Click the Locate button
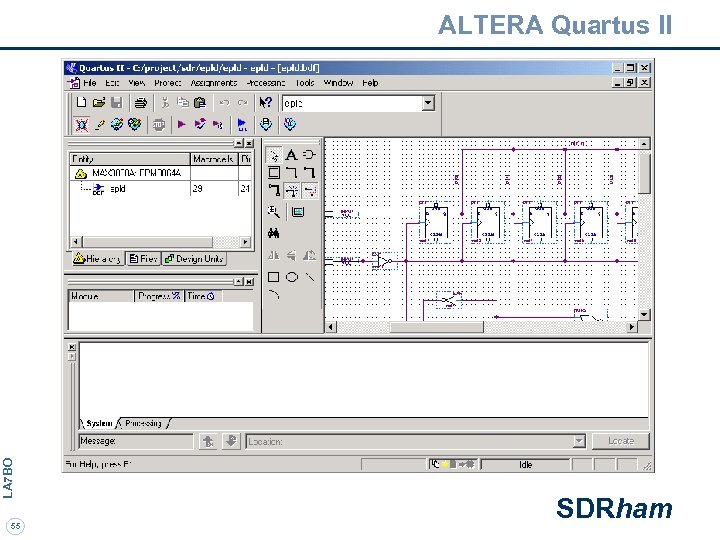The image size is (720, 540). coord(620,441)
